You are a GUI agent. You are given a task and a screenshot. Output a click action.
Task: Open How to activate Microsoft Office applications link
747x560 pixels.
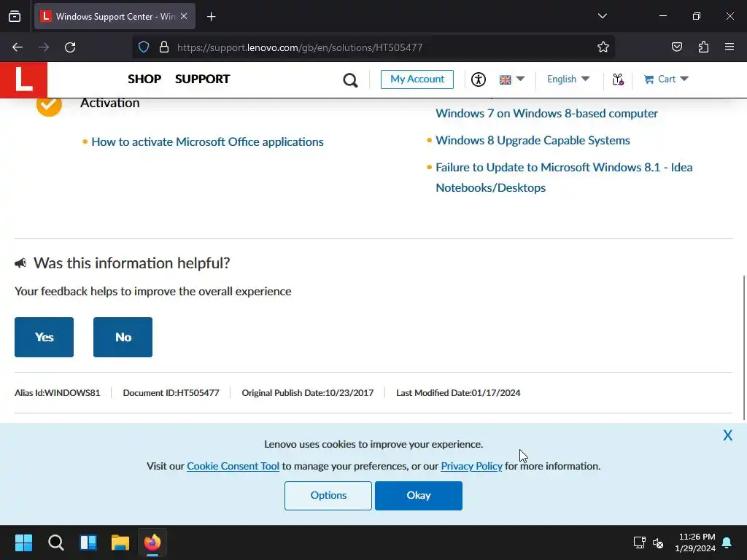pos(207,142)
